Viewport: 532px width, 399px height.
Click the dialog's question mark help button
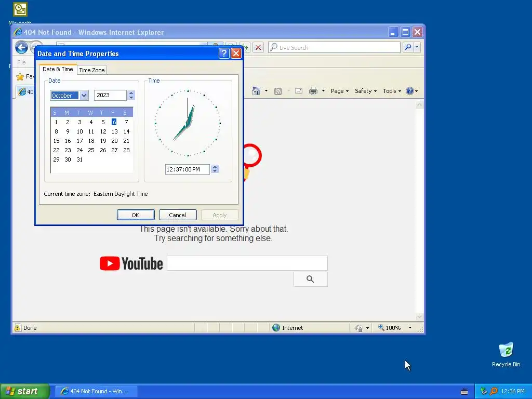224,54
